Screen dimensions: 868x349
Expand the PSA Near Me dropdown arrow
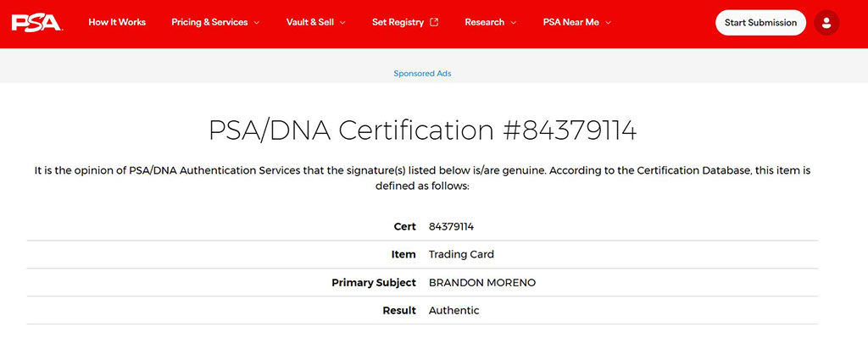(608, 23)
